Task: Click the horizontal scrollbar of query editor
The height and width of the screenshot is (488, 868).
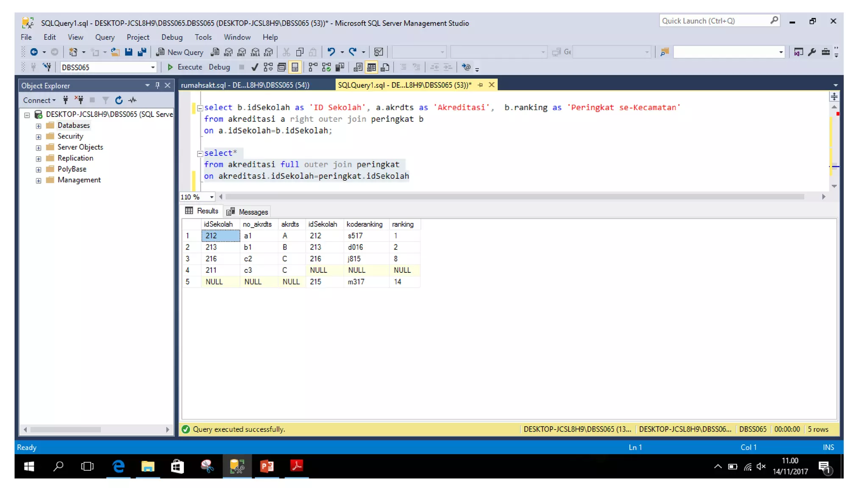Action: point(514,197)
